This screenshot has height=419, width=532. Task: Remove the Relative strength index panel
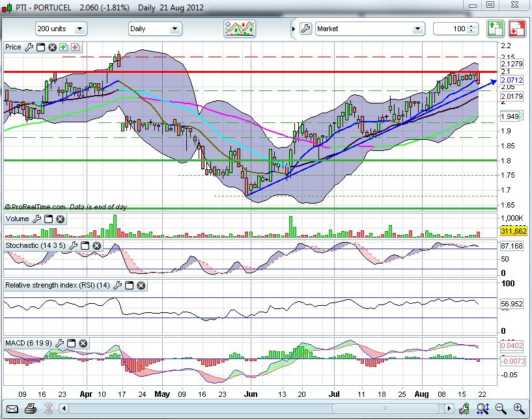coord(141,286)
